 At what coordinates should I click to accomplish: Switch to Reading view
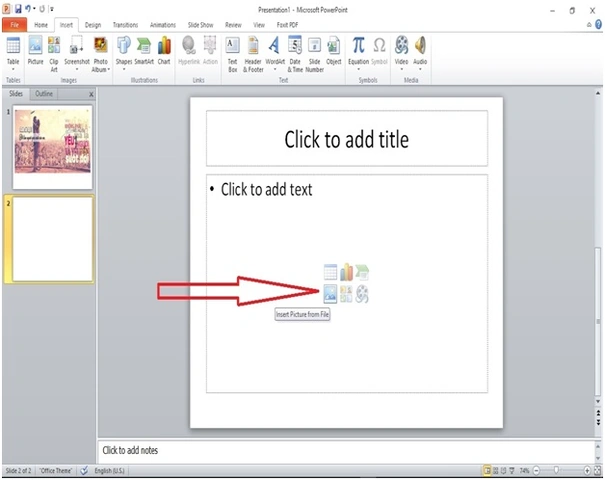click(504, 470)
